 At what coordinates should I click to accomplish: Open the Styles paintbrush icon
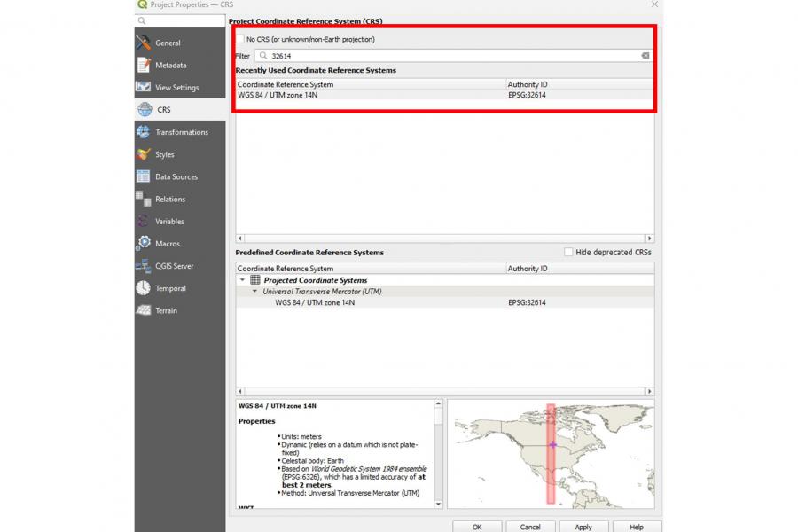[144, 154]
